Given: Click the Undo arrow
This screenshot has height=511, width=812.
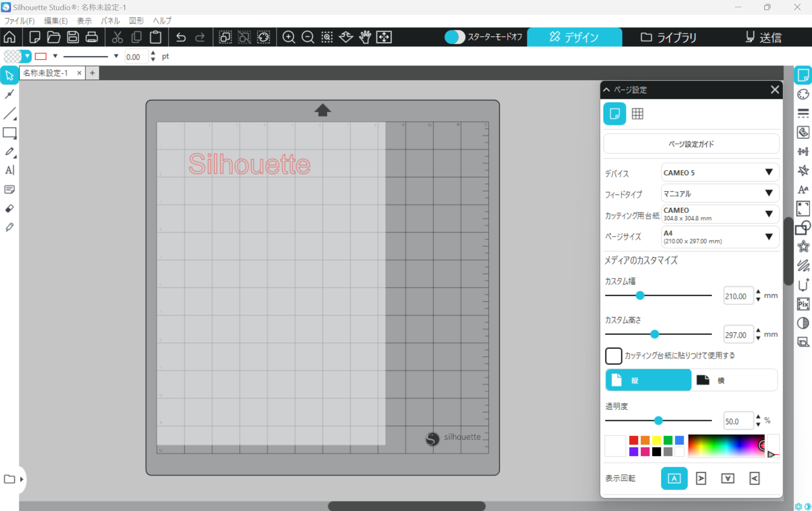Looking at the screenshot, I should [x=181, y=37].
